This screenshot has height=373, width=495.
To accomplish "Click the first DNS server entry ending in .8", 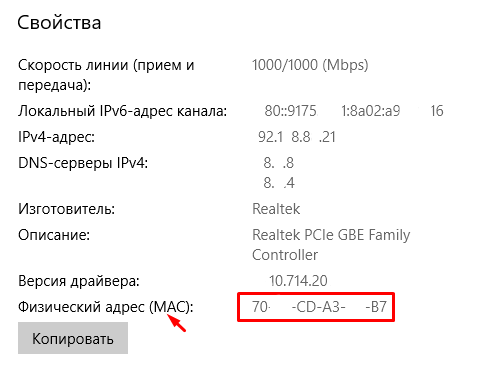I will tap(279, 163).
